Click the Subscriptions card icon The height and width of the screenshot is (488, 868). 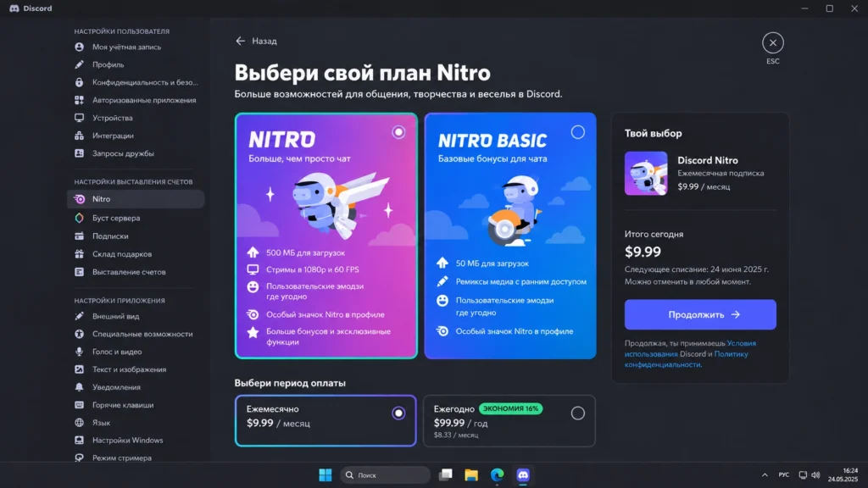point(79,236)
